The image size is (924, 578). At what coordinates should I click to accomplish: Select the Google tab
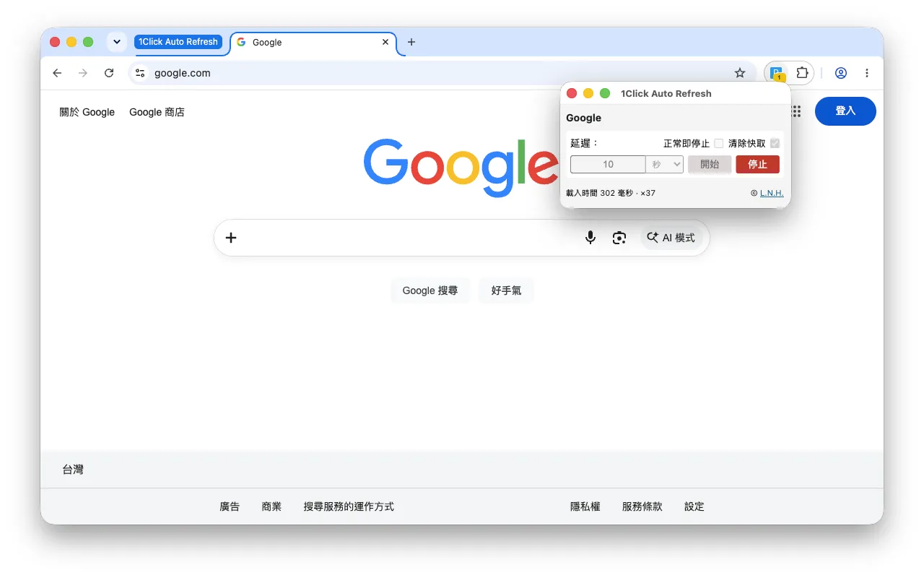tap(313, 43)
